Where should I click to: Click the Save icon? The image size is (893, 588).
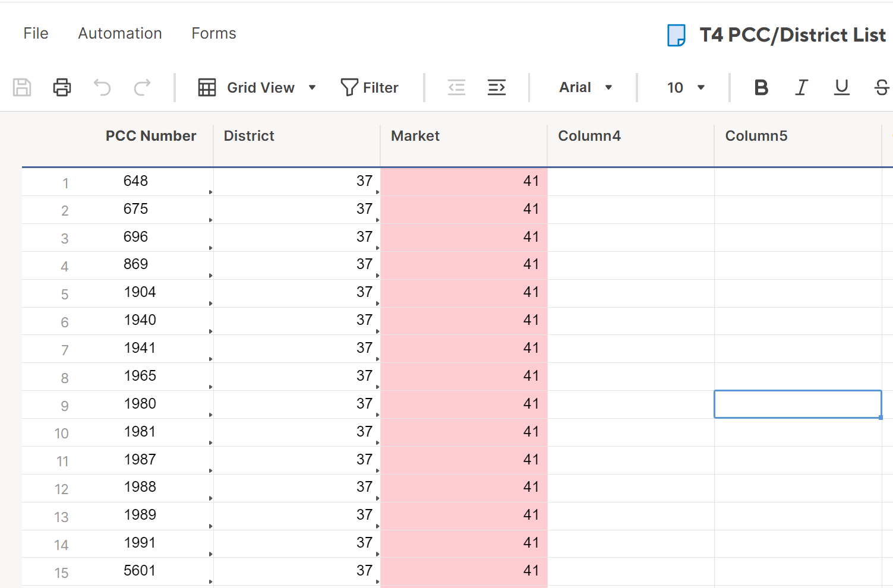(22, 87)
